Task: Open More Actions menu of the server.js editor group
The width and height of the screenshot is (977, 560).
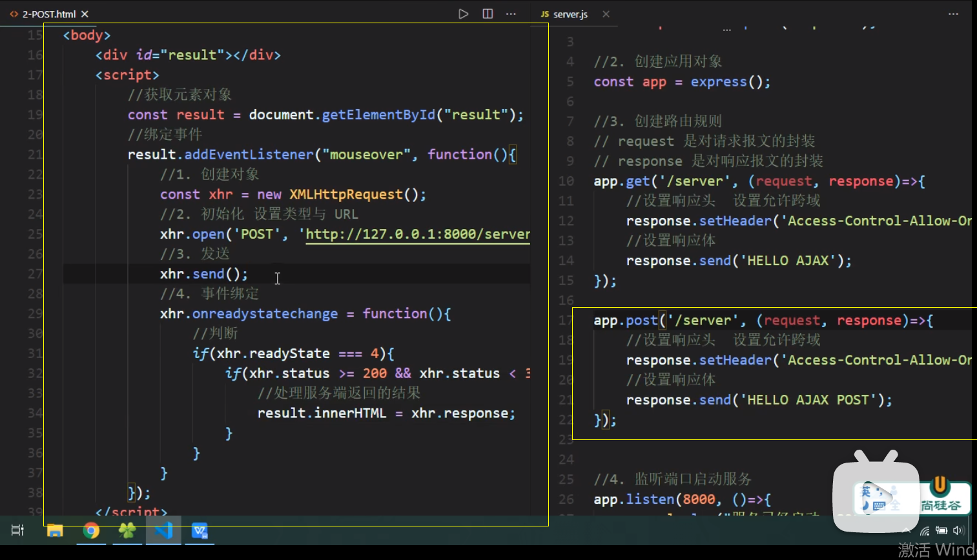Action: [x=953, y=14]
